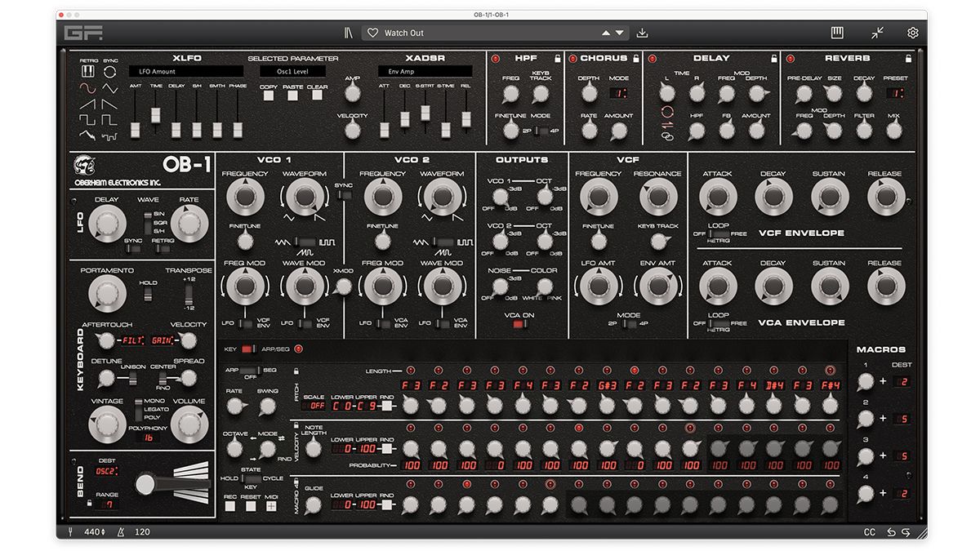Select the square wave XLFO shape
Screen dimensions: 980x551
click(87, 119)
